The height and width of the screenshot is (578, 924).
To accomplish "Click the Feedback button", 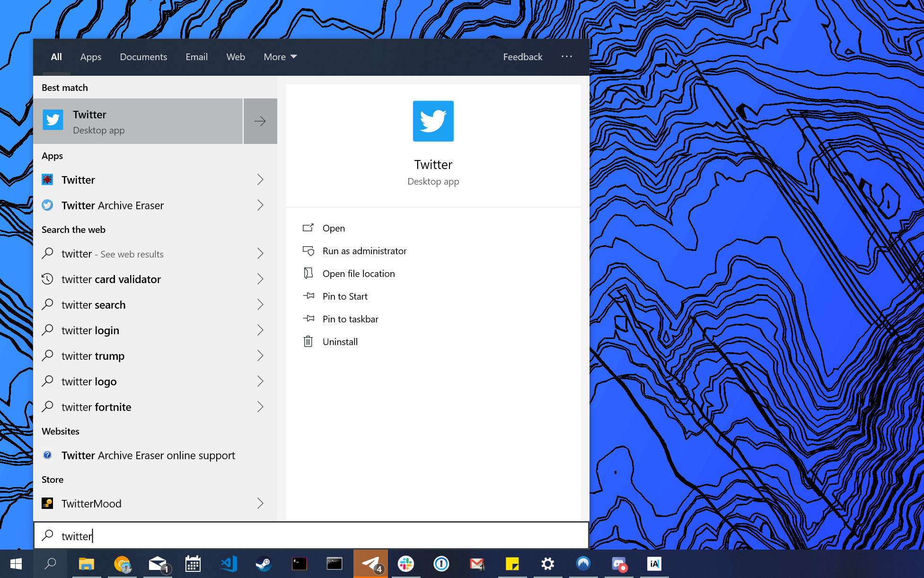I will coord(522,57).
